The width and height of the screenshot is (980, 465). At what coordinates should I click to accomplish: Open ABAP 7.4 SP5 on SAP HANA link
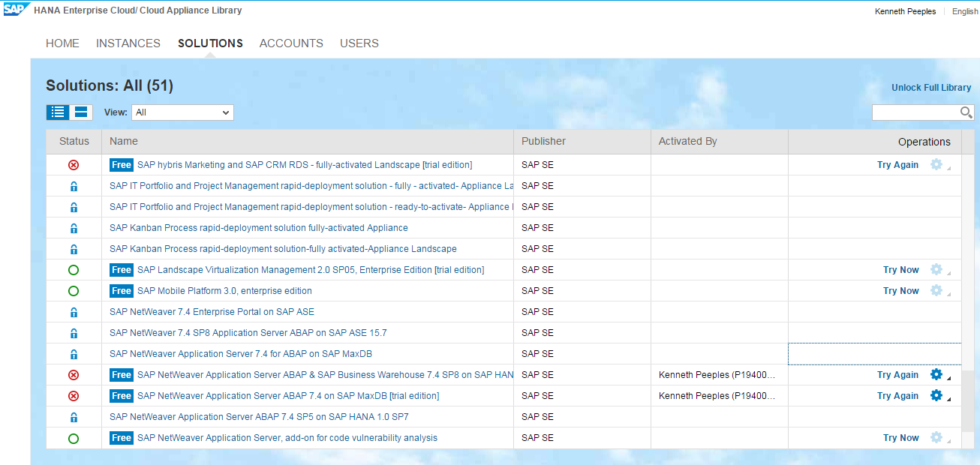tap(259, 417)
